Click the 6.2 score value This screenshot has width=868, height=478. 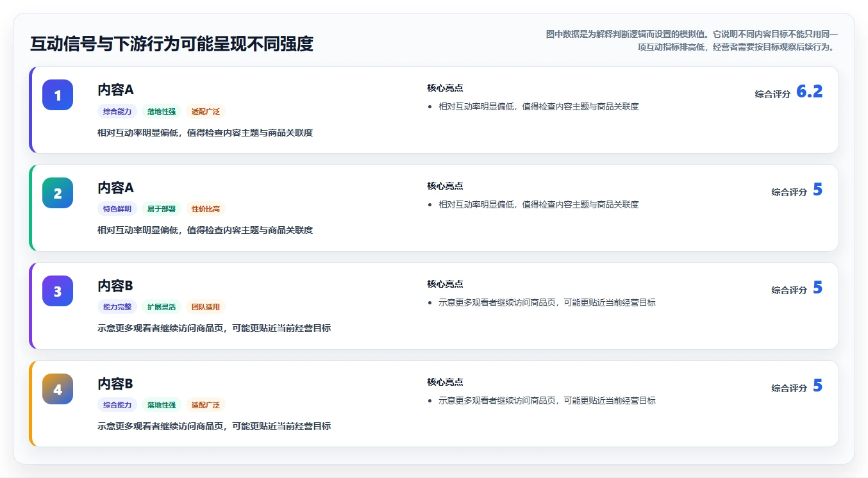809,92
